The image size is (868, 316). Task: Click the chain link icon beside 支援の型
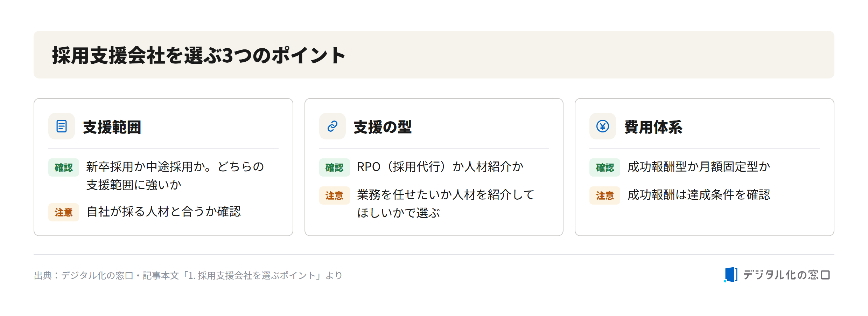[332, 126]
